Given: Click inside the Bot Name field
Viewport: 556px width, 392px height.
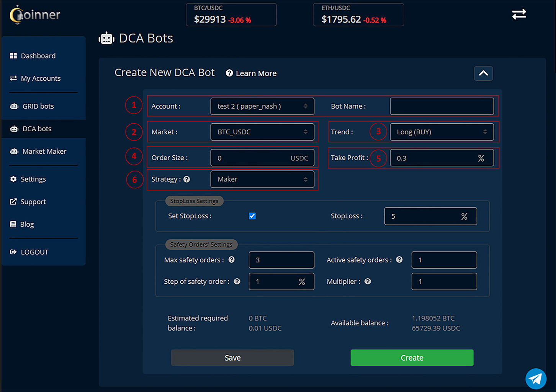Looking at the screenshot, I should (442, 106).
